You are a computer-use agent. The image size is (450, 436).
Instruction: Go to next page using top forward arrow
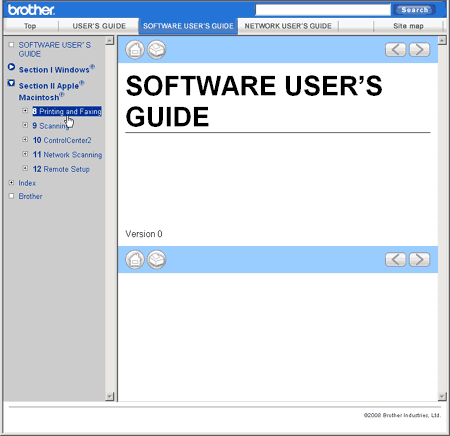click(419, 50)
